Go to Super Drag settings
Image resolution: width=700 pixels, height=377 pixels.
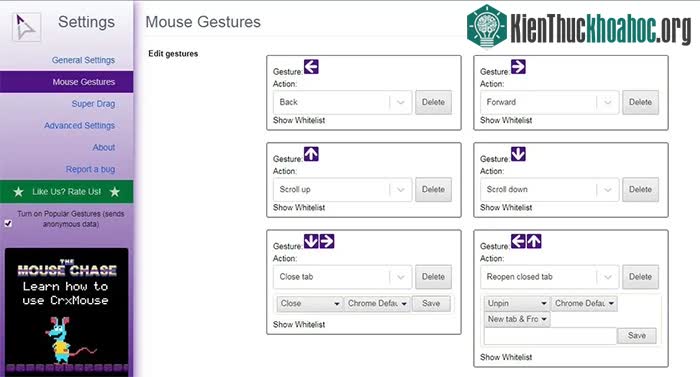click(x=93, y=104)
